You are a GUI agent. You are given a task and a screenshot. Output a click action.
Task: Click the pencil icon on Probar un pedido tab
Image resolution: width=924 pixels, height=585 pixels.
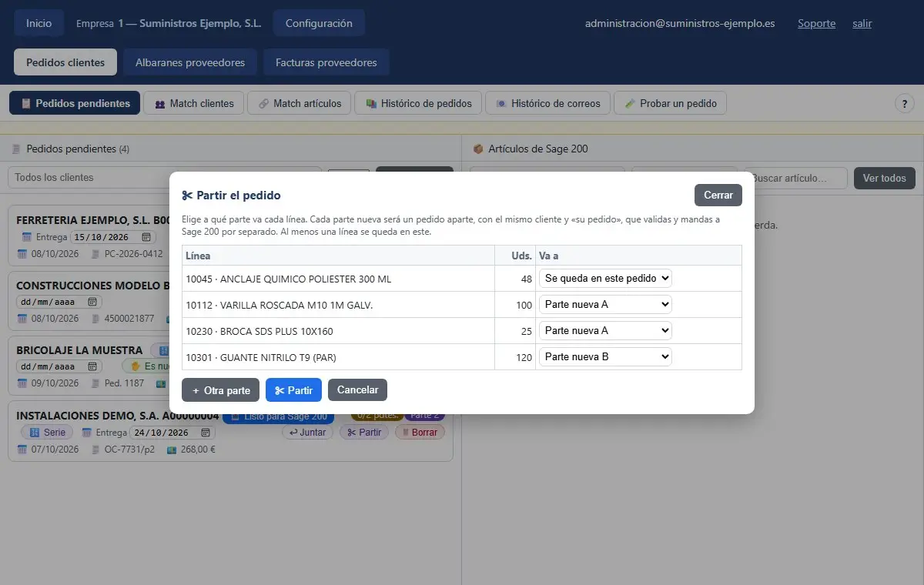click(630, 104)
